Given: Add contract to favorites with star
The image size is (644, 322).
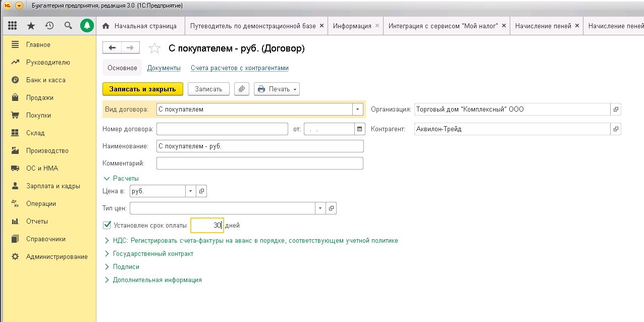Looking at the screenshot, I should tap(154, 48).
